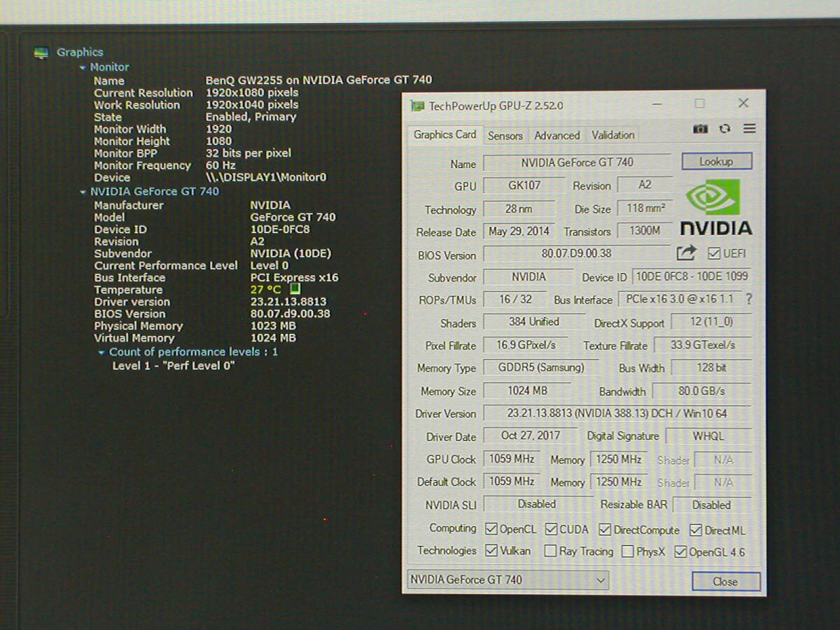The image size is (840, 630).
Task: Click the Lookup button
Action: [x=716, y=162]
